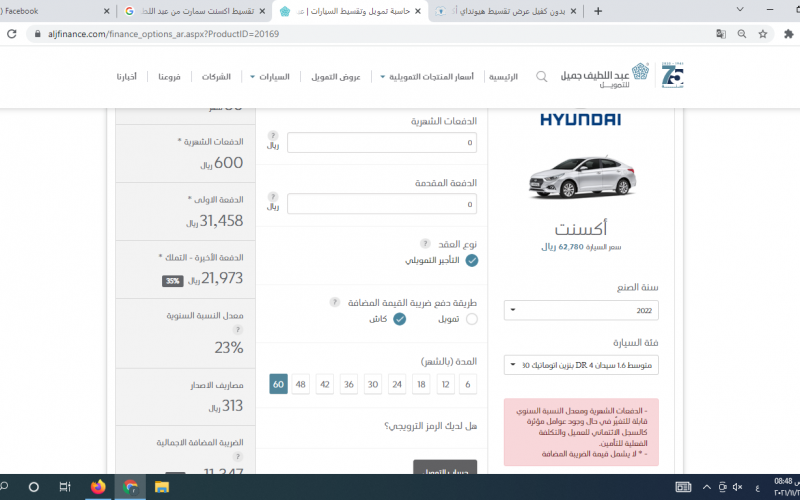Show hidden system tray icons chevron
This screenshot has height=500, width=800.
click(x=707, y=487)
